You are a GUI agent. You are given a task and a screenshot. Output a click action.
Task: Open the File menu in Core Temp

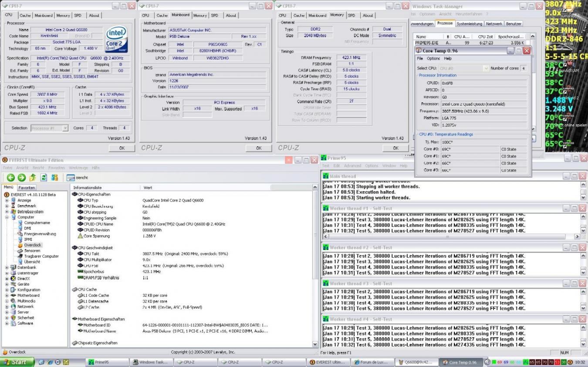420,58
